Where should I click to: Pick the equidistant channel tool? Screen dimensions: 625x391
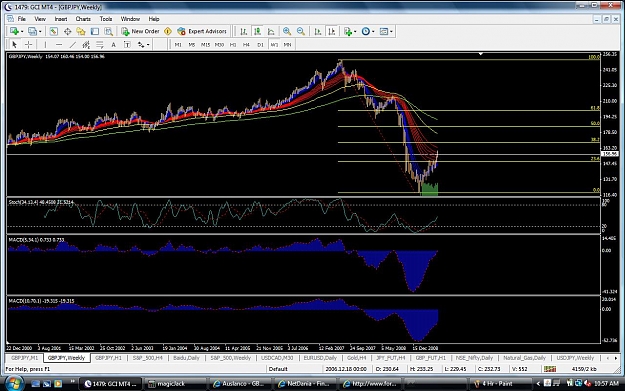pyautogui.click(x=86, y=45)
